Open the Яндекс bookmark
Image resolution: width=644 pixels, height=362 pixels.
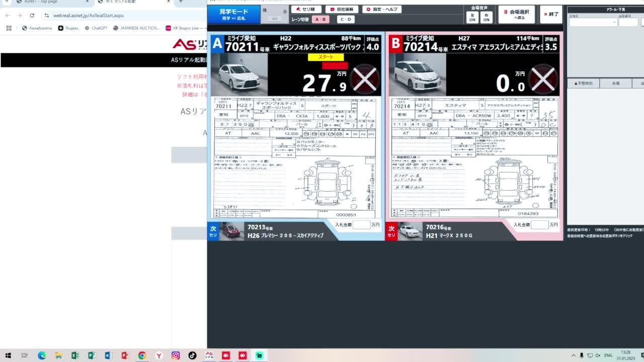(x=68, y=28)
